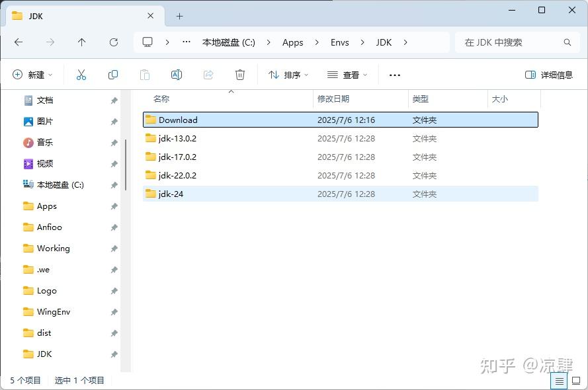Expand the 新建 new item dropdown
This screenshot has height=390, width=588.
[32, 74]
